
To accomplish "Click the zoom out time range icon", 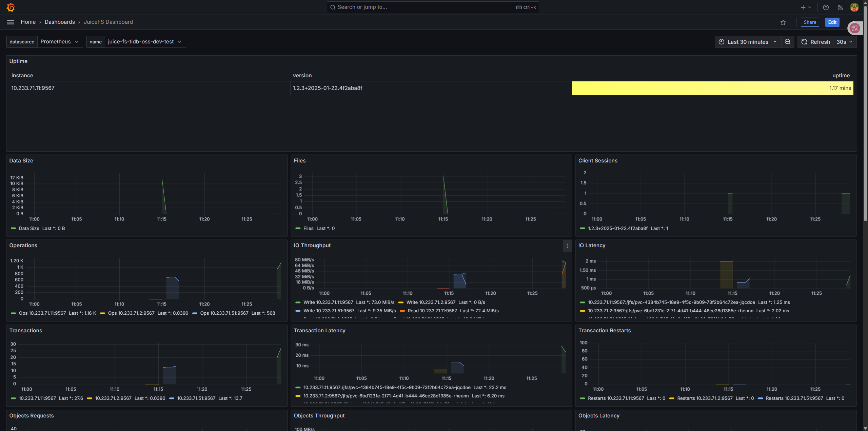I will (x=788, y=42).
